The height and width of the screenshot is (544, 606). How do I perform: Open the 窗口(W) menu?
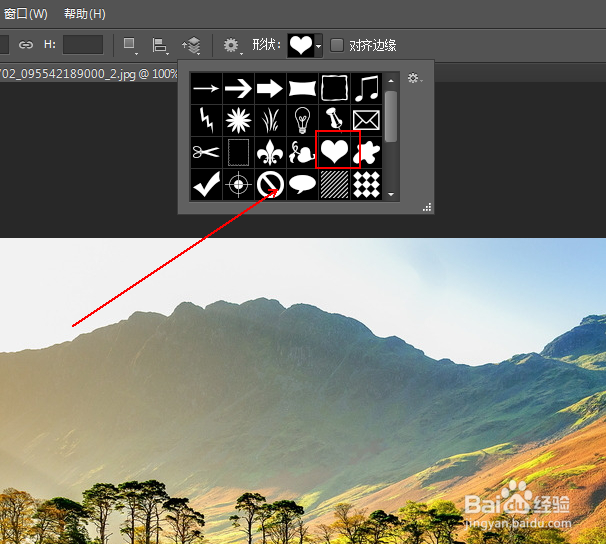click(25, 14)
